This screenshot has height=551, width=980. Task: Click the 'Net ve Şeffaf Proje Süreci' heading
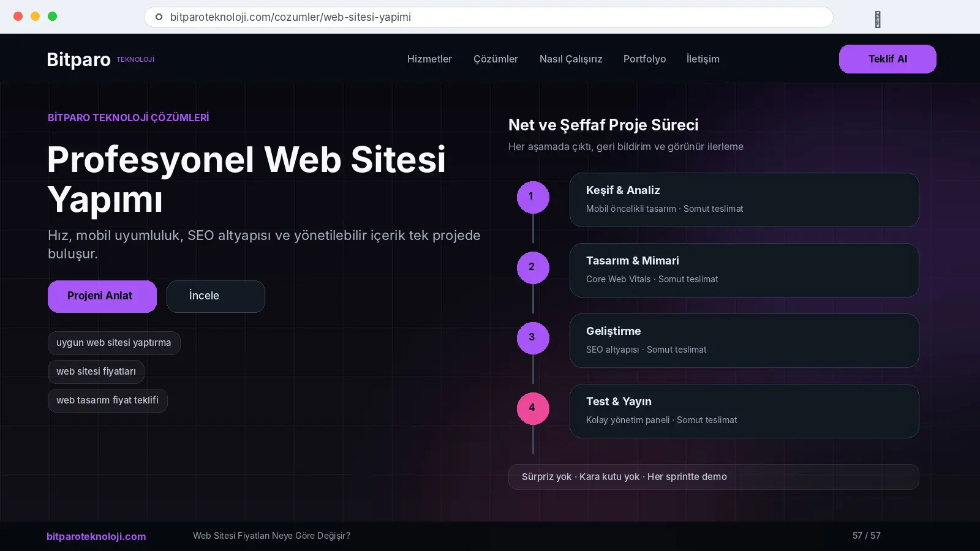pyautogui.click(x=603, y=125)
